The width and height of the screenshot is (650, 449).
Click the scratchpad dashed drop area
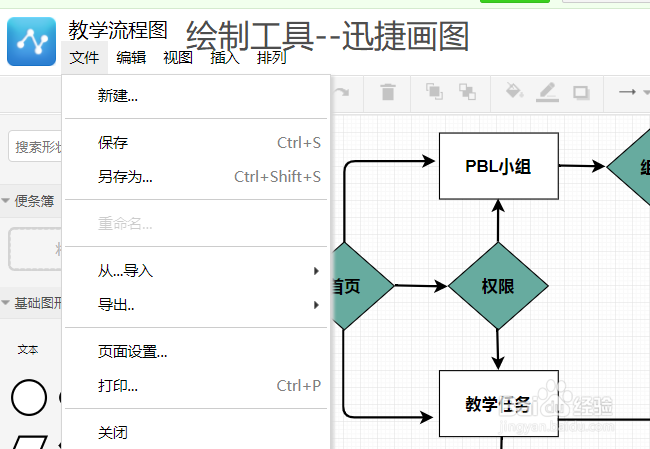tap(35, 249)
